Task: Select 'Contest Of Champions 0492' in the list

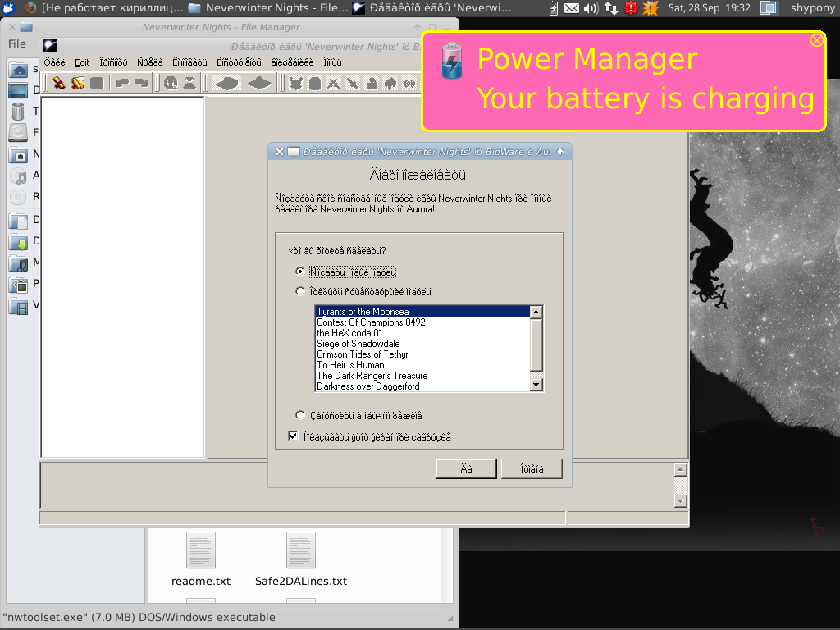Action: tap(422, 322)
